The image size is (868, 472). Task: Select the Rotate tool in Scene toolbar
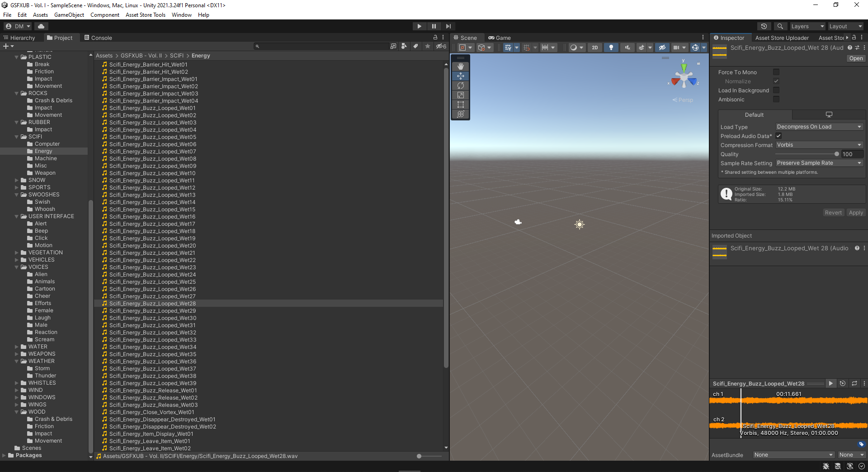click(461, 86)
